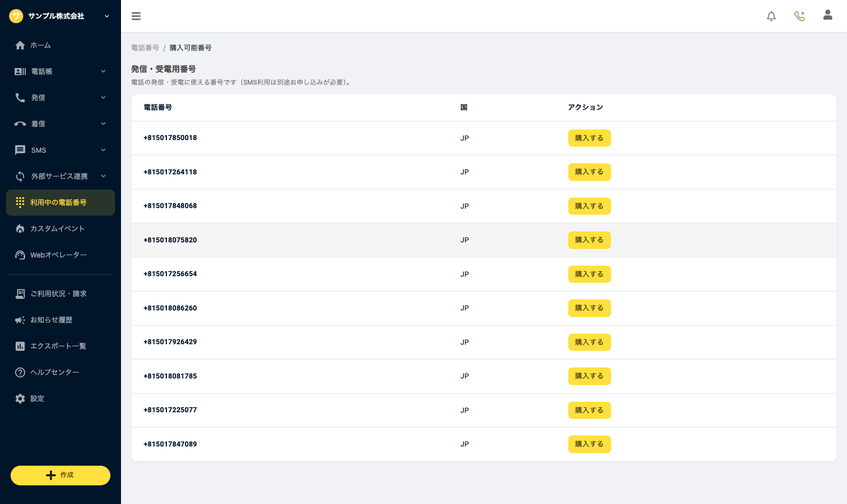
Task: Open the サンプル株式会社 company dropdown
Action: [59, 16]
